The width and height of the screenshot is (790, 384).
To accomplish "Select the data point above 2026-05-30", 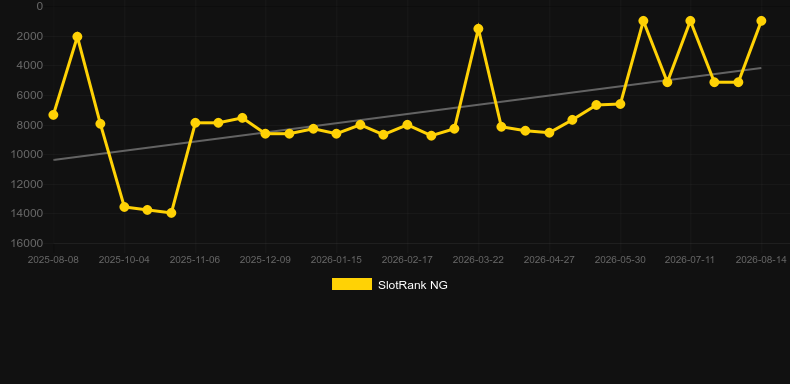I will pos(620,104).
